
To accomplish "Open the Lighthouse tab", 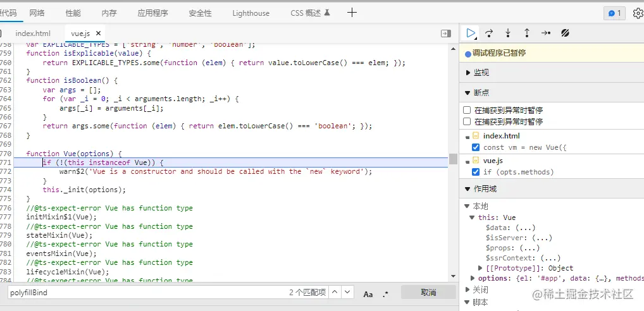I will coord(251,13).
